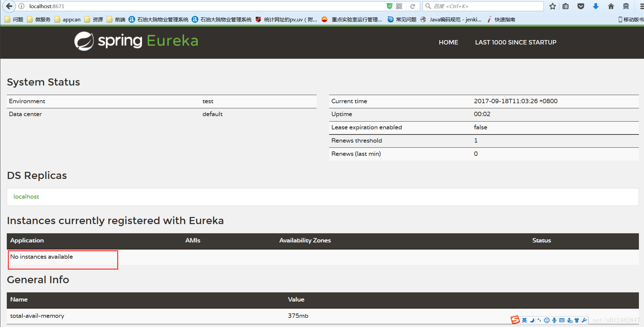Open the 微服务 bookmark folder
Image resolution: width=644 pixels, height=327 pixels.
39,19
